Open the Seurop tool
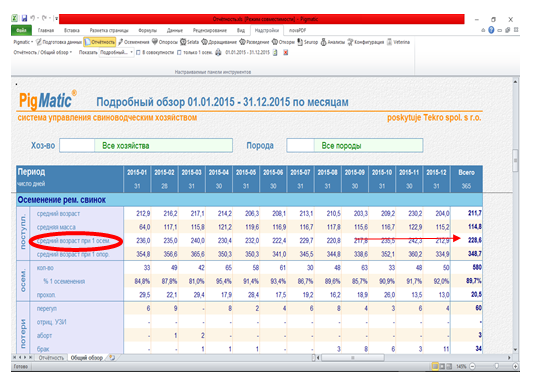The width and height of the screenshot is (535, 383). (307, 42)
